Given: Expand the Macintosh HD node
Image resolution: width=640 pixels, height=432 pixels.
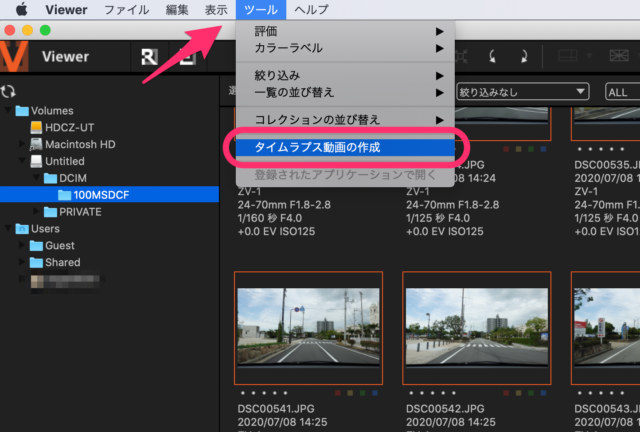Looking at the screenshot, I should (22, 144).
